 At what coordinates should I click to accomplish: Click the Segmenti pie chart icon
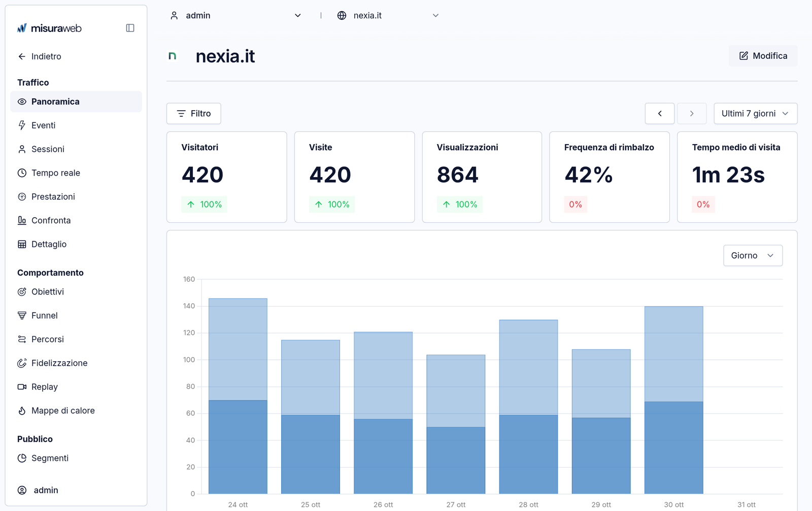coord(22,458)
